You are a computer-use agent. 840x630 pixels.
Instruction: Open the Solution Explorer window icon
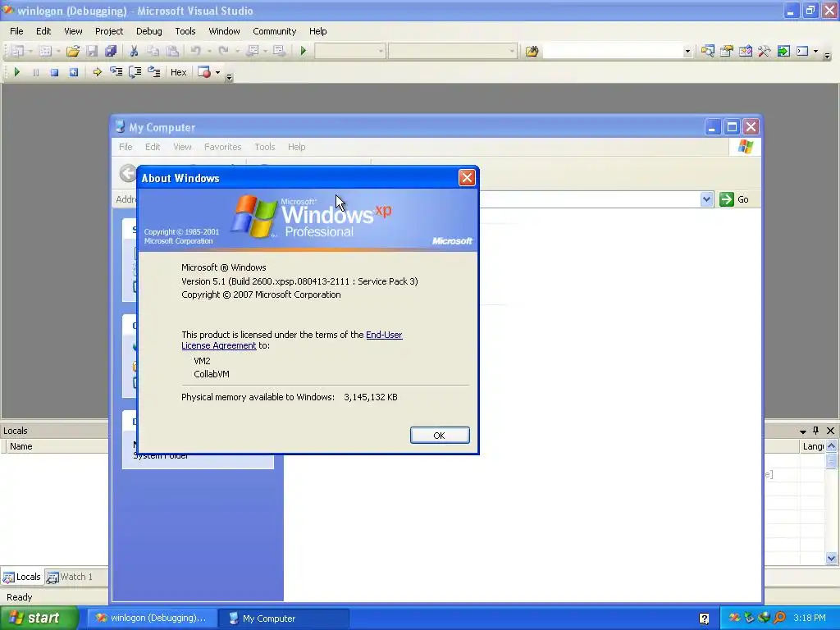point(708,51)
